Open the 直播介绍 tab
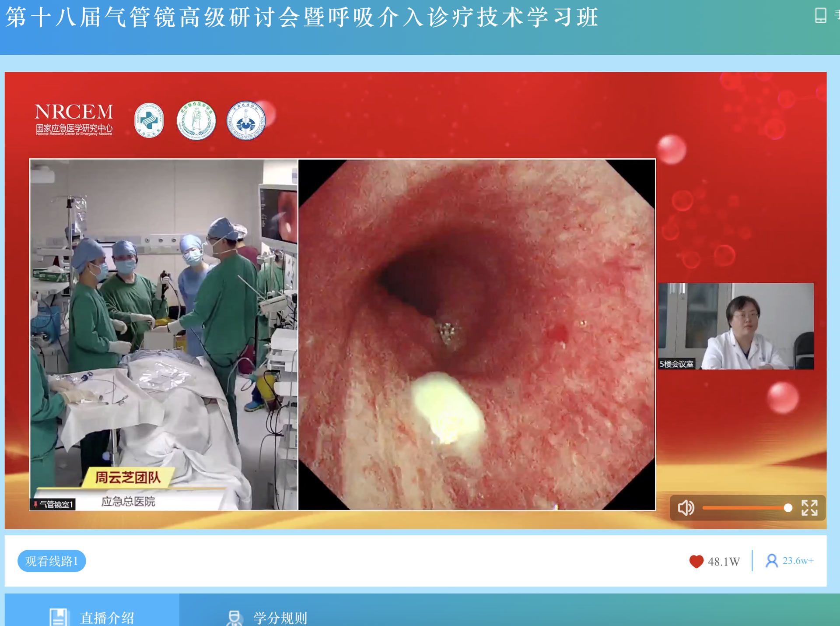The height and width of the screenshot is (626, 840). point(107,617)
